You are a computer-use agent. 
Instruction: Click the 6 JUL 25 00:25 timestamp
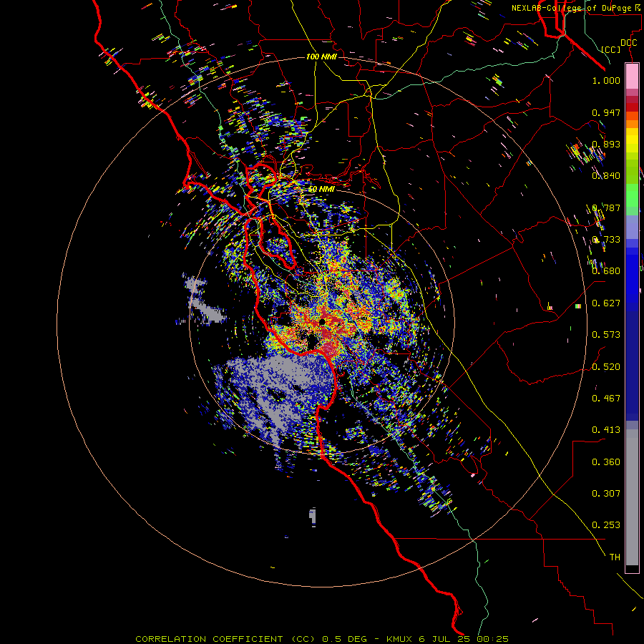pyautogui.click(x=464, y=639)
